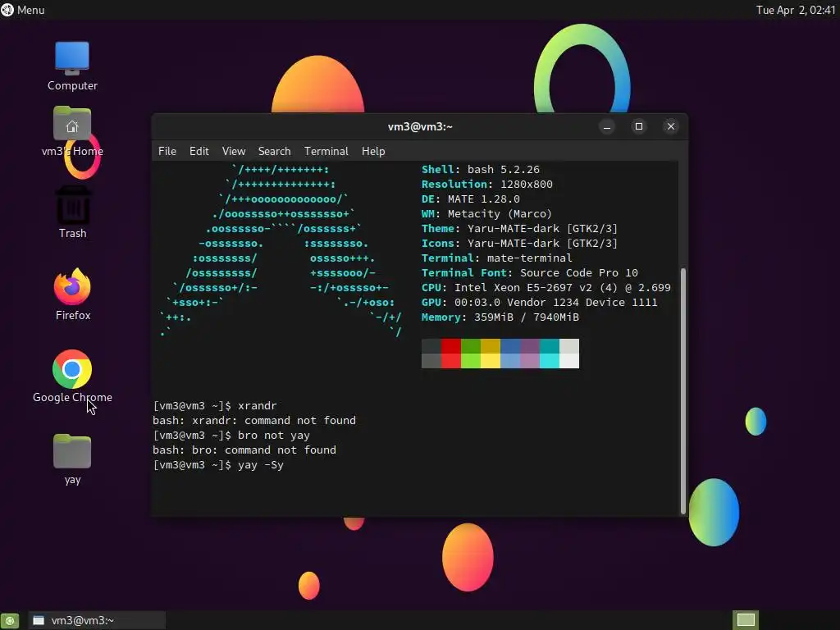Maximize the terminal window

638,126
